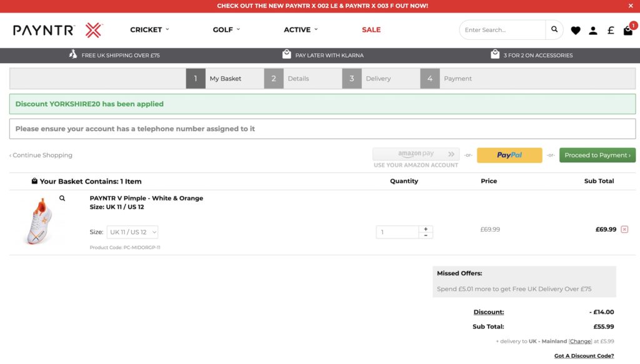
Task: Open the account profile icon
Action: (593, 31)
